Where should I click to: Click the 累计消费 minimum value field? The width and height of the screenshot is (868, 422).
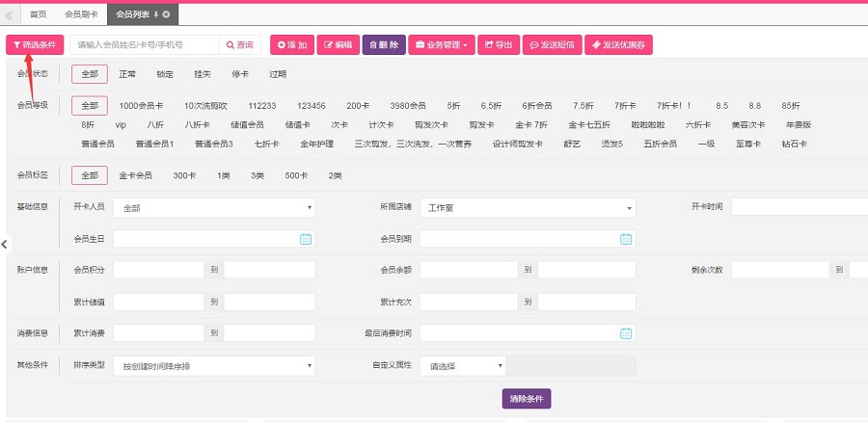pyautogui.click(x=159, y=333)
